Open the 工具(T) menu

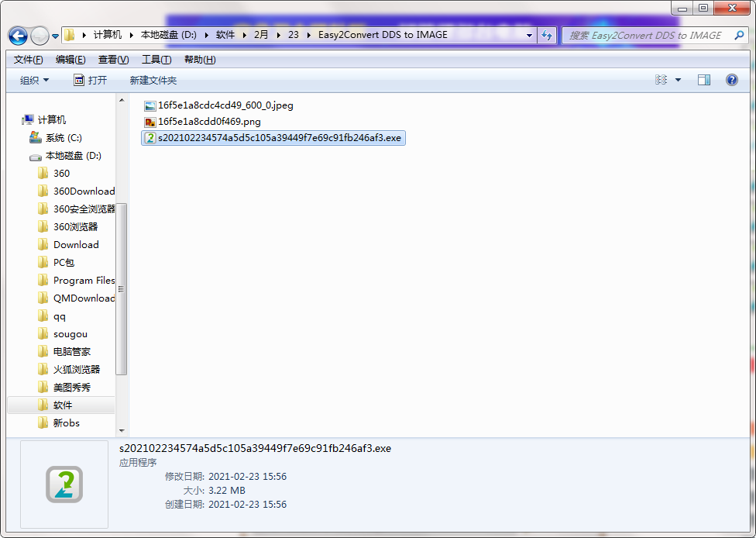tap(156, 60)
